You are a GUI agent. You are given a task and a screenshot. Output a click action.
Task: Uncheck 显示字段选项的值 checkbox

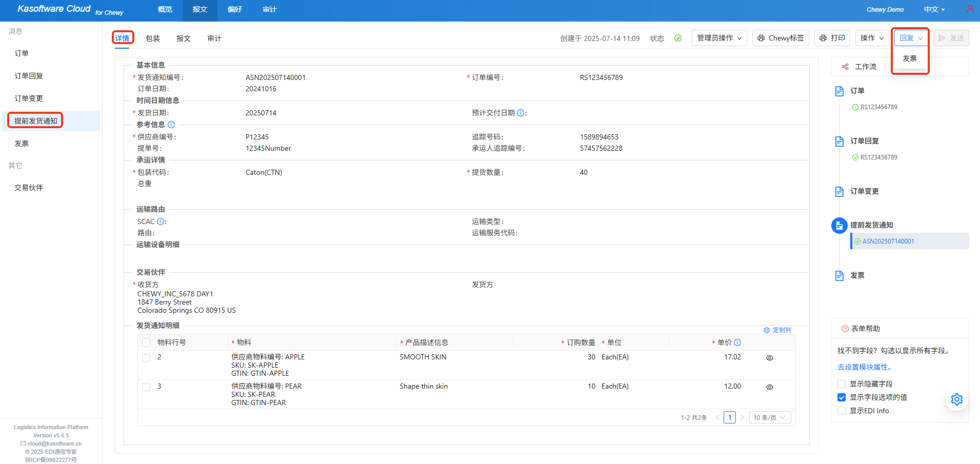coord(842,397)
